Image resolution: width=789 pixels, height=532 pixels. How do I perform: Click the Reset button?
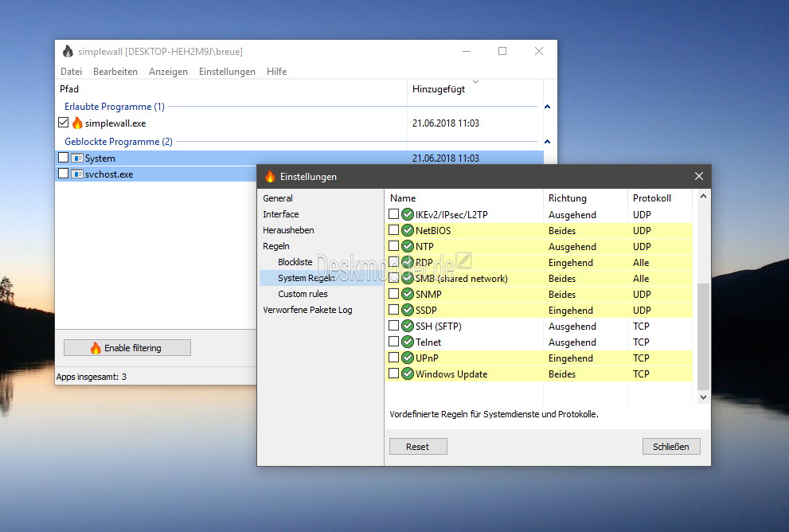coord(418,447)
